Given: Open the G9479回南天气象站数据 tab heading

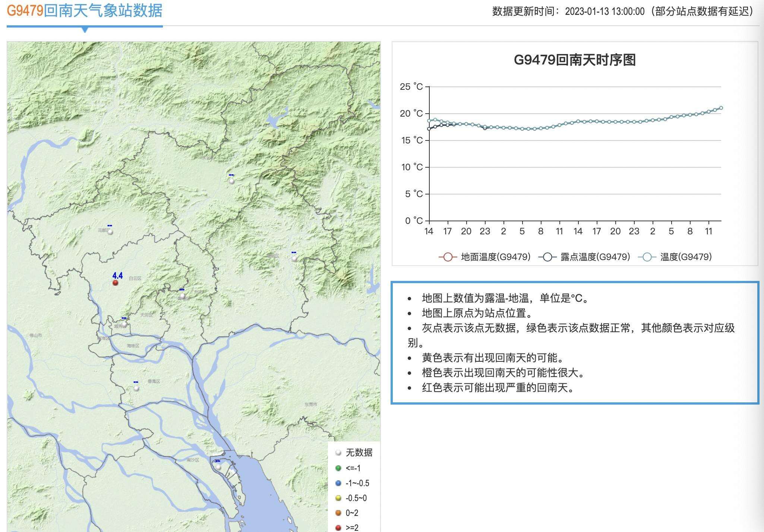Looking at the screenshot, I should [x=85, y=10].
